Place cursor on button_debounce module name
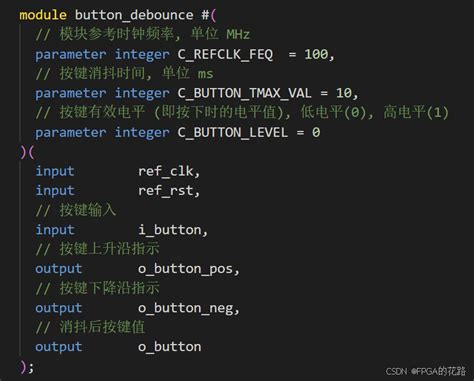The height and width of the screenshot is (381, 474). point(134,15)
